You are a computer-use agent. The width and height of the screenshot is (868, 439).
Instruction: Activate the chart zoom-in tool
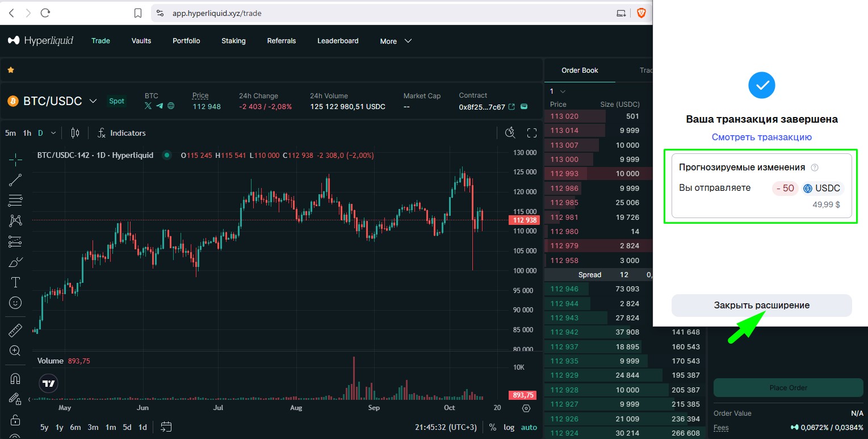pos(15,351)
